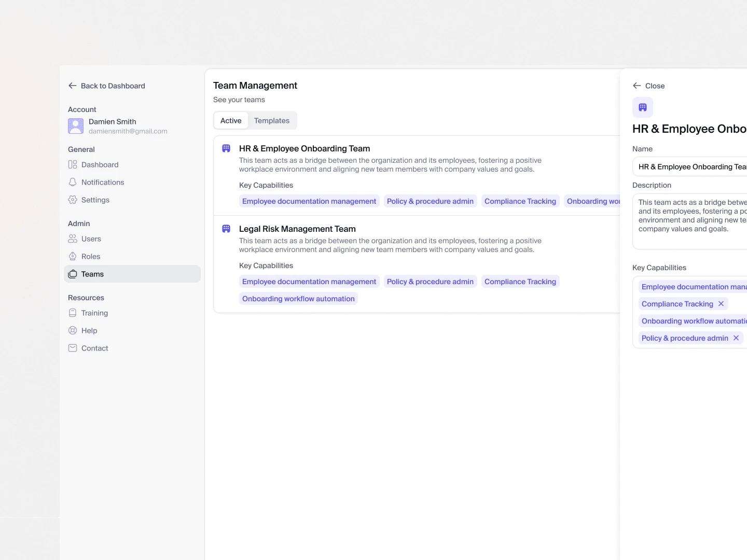This screenshot has height=560, width=747.
Task: Switch to the Templates tab
Action: [x=272, y=121]
